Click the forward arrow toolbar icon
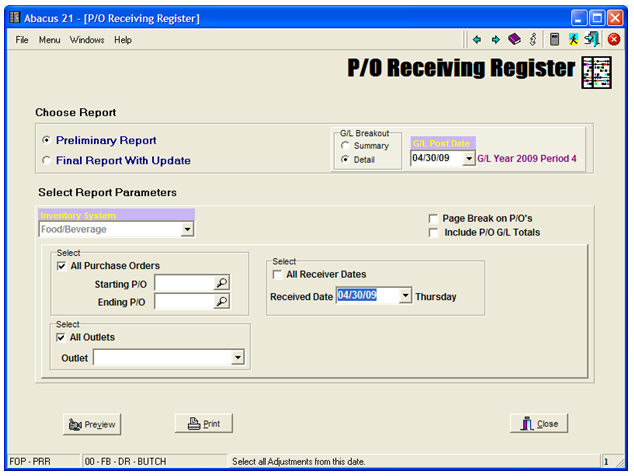 point(495,40)
